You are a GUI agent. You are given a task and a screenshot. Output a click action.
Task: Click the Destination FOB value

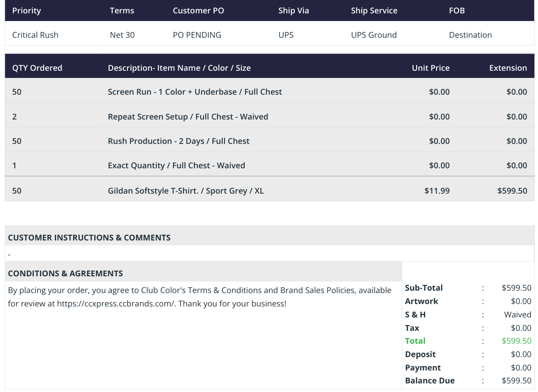[x=471, y=35]
